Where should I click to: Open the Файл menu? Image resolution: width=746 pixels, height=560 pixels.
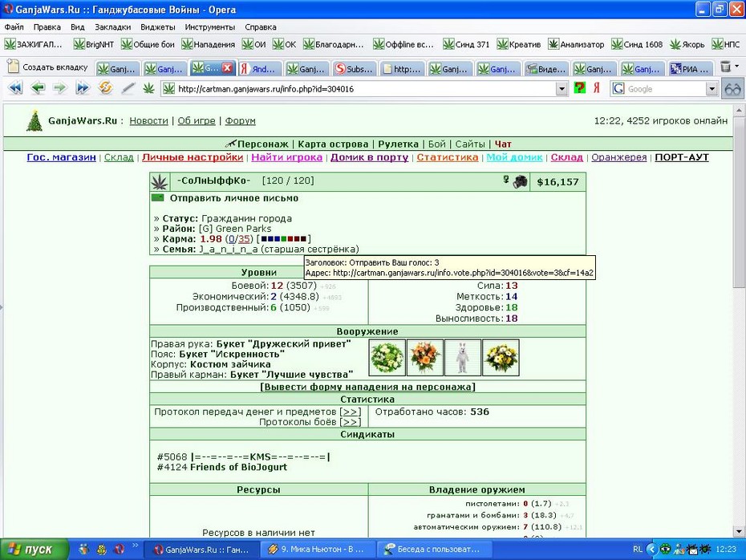pyautogui.click(x=14, y=27)
